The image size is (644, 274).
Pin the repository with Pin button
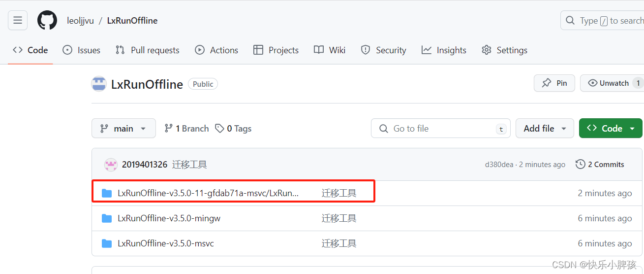[x=554, y=83]
